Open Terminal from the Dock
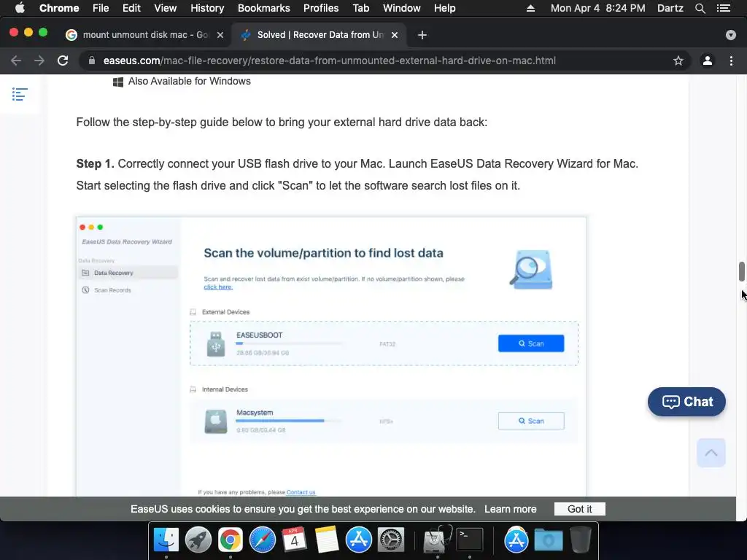The height and width of the screenshot is (560, 747). [x=470, y=540]
